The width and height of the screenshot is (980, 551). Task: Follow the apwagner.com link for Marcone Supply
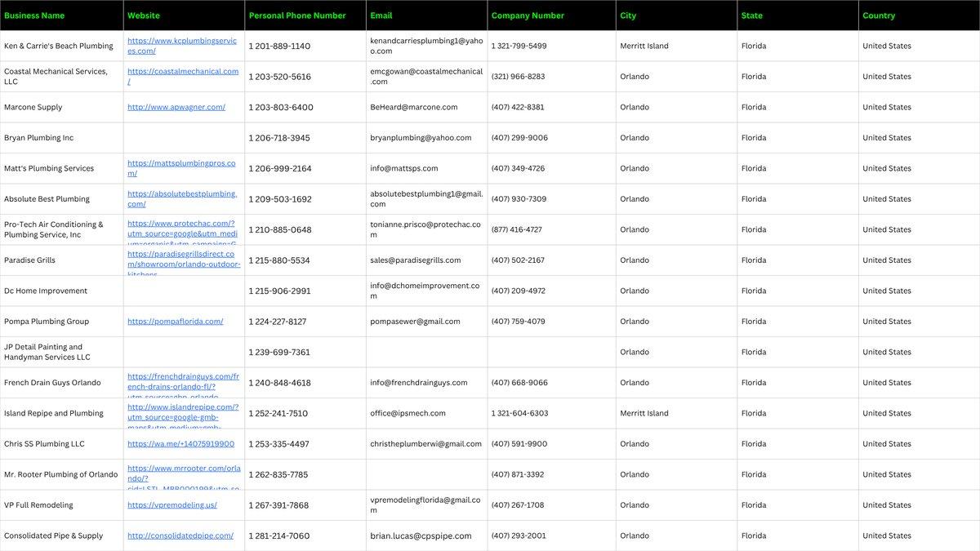click(x=176, y=107)
